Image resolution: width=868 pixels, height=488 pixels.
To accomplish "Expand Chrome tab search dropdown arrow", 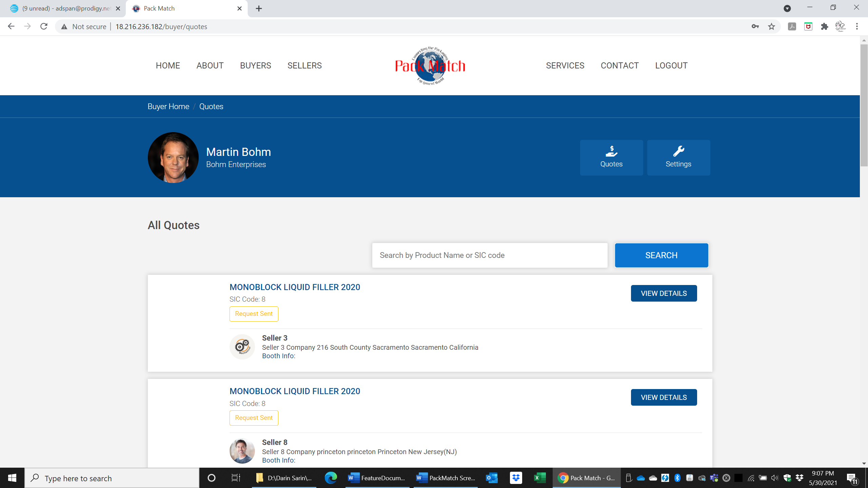I will (787, 8).
